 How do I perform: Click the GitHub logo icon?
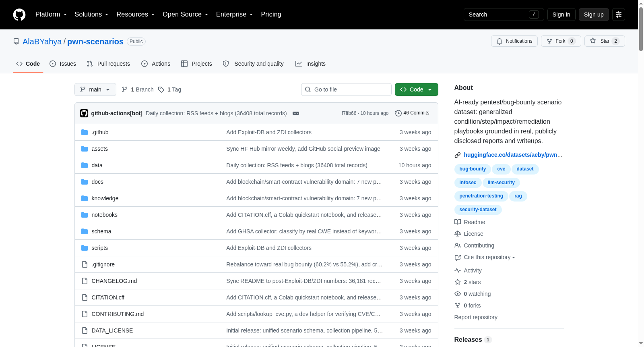19,15
